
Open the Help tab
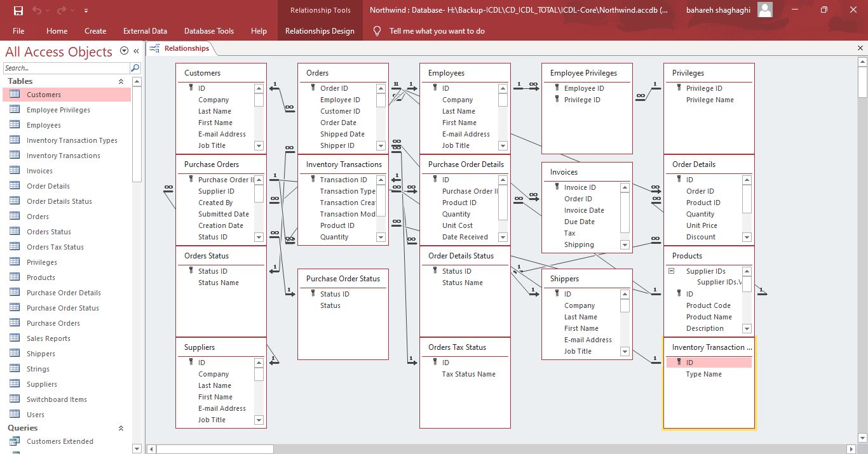(259, 30)
